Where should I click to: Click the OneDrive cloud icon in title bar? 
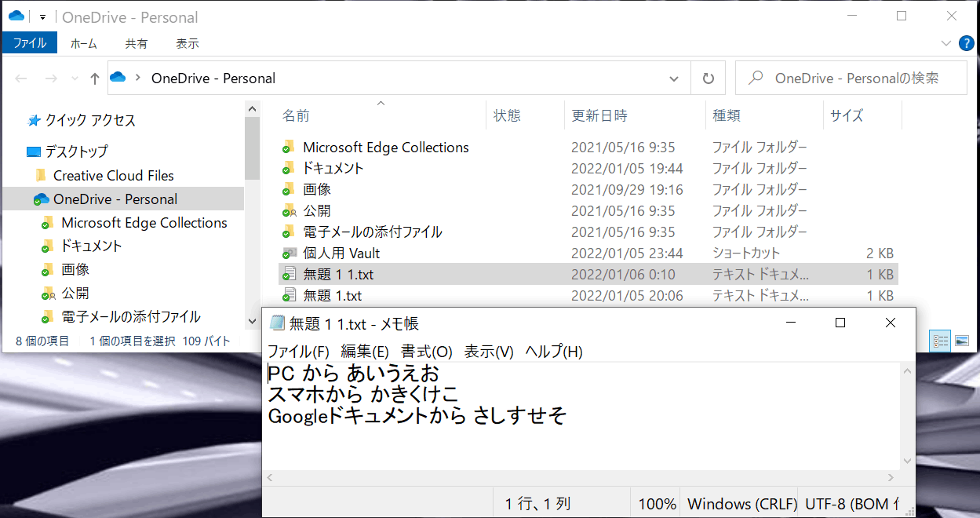(x=16, y=16)
